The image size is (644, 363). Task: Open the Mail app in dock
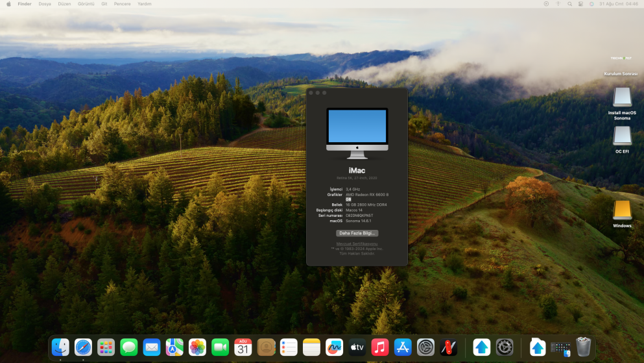tap(152, 347)
